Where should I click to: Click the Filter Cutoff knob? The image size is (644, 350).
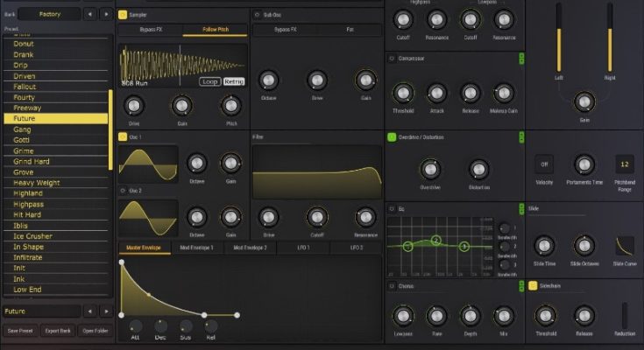pyautogui.click(x=315, y=216)
